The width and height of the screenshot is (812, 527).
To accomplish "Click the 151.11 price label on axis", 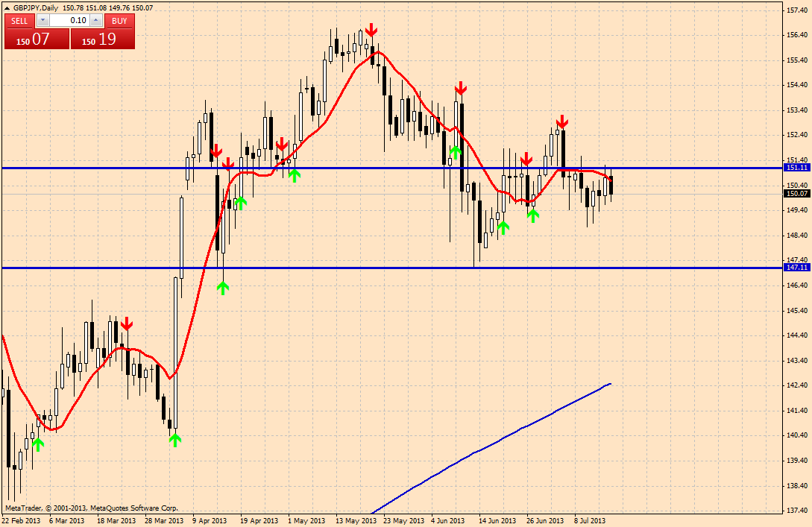I will click(x=796, y=168).
